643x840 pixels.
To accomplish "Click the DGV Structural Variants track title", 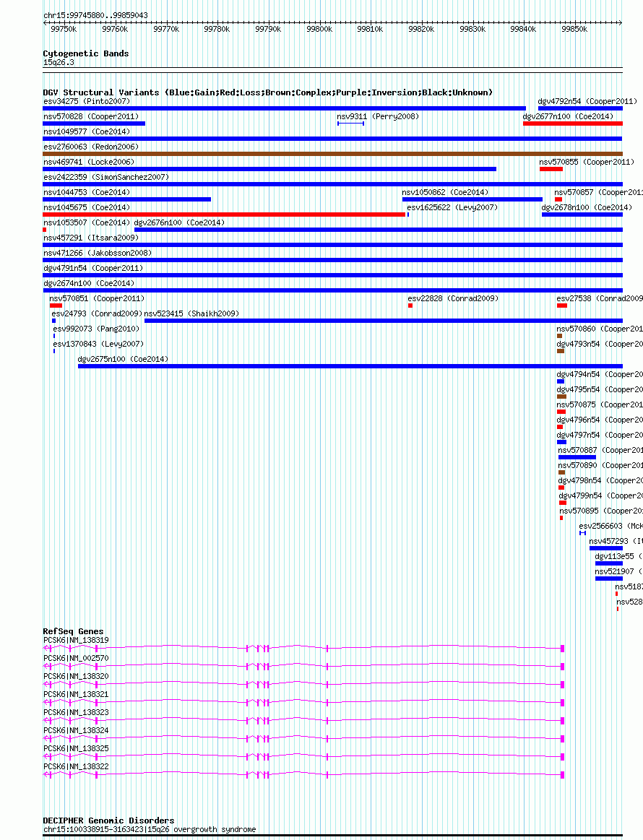I will click(267, 92).
